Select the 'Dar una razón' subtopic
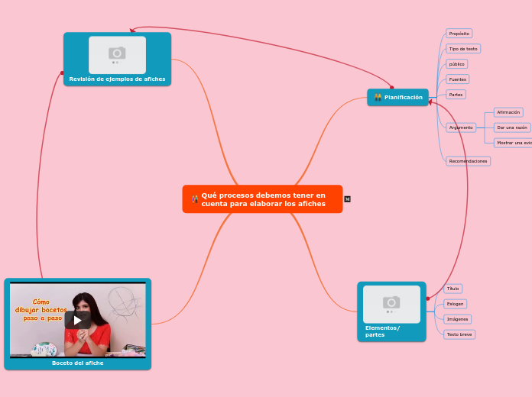Screen dimensions: 532x397 pyautogui.click(x=512, y=127)
